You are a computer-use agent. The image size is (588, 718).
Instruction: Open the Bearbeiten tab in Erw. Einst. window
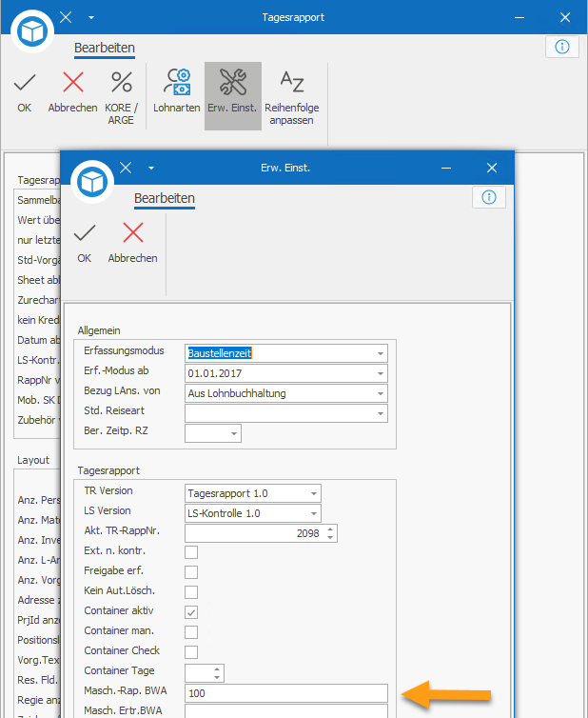click(x=165, y=199)
